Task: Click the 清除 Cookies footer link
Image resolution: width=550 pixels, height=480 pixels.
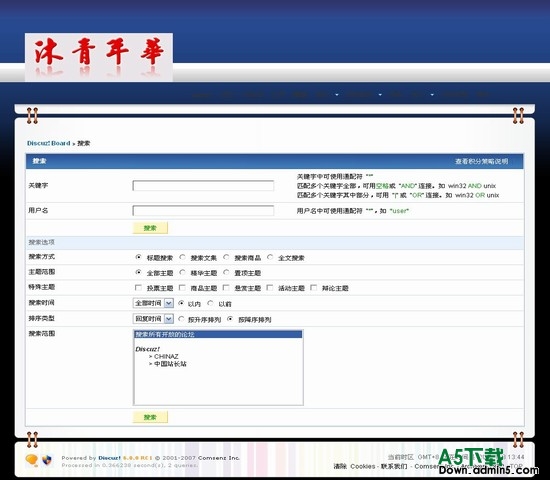Action: [354, 466]
